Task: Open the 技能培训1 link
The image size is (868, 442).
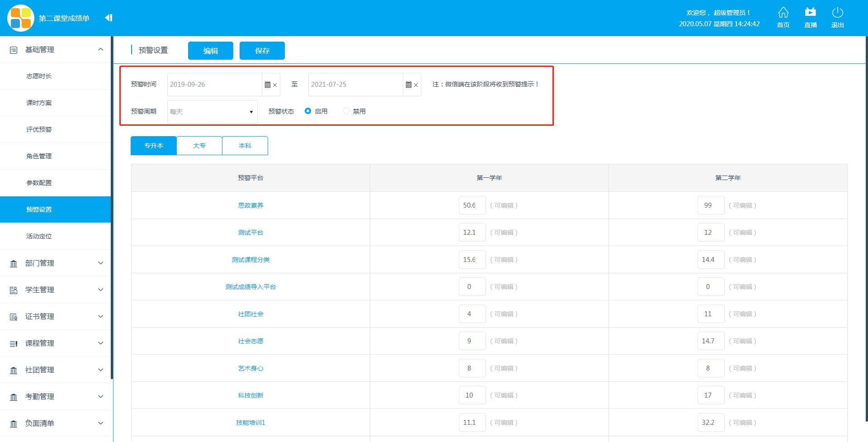Action: pyautogui.click(x=251, y=423)
